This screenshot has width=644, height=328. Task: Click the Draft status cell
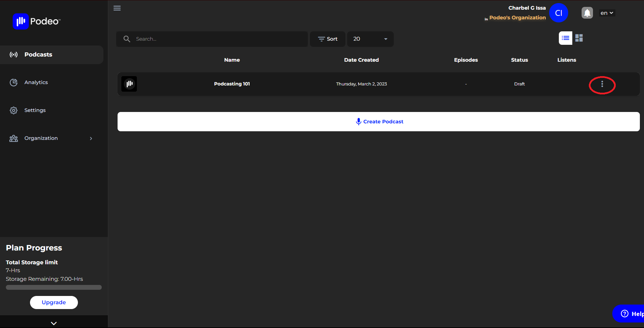520,84
